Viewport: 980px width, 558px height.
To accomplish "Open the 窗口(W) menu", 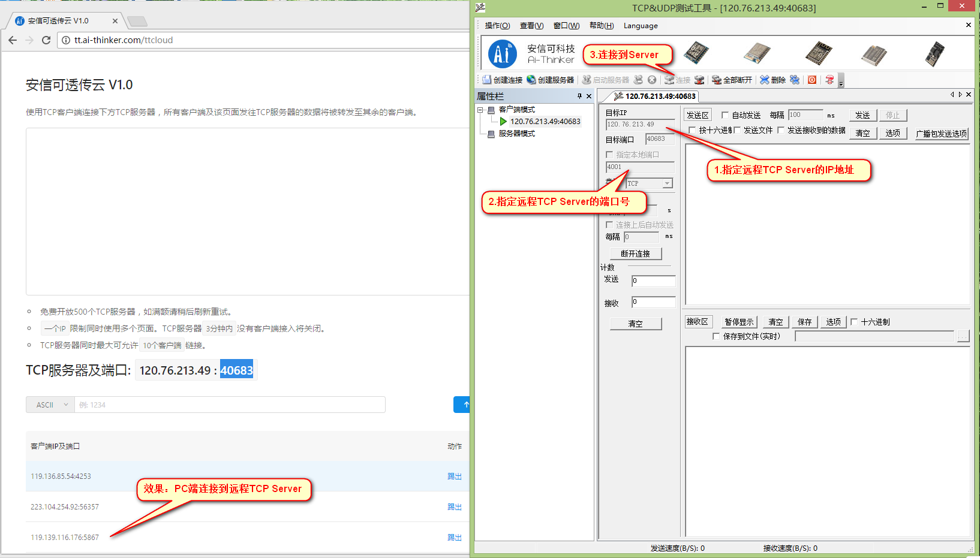I will point(566,26).
